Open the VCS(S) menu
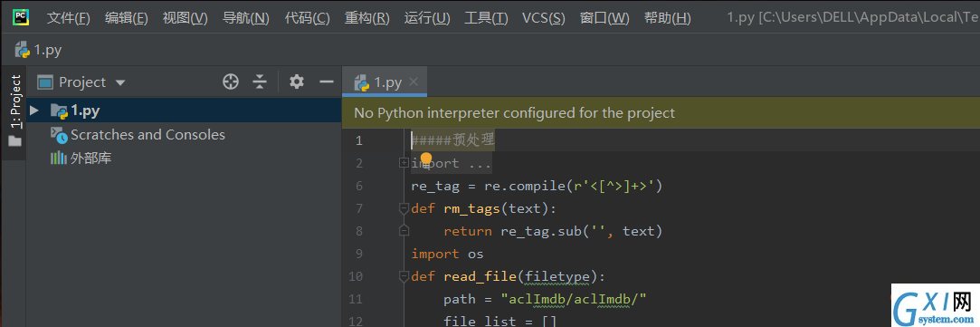The image size is (980, 327). tap(544, 18)
